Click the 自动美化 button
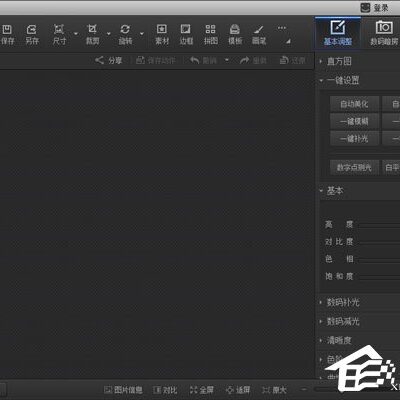 pos(354,104)
